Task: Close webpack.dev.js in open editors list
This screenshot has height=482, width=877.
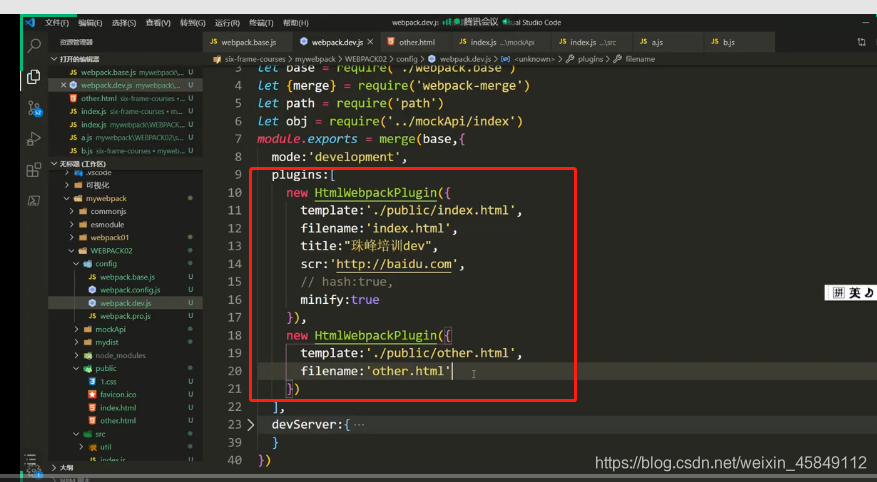Action: point(63,85)
